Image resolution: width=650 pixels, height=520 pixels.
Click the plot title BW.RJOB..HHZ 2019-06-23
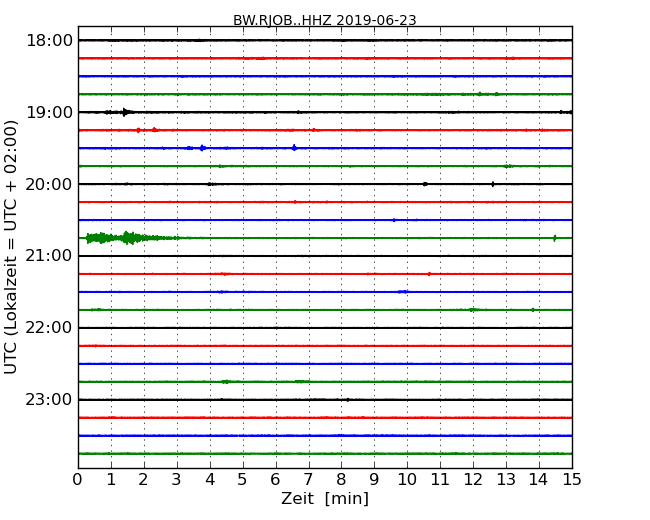pos(325,20)
